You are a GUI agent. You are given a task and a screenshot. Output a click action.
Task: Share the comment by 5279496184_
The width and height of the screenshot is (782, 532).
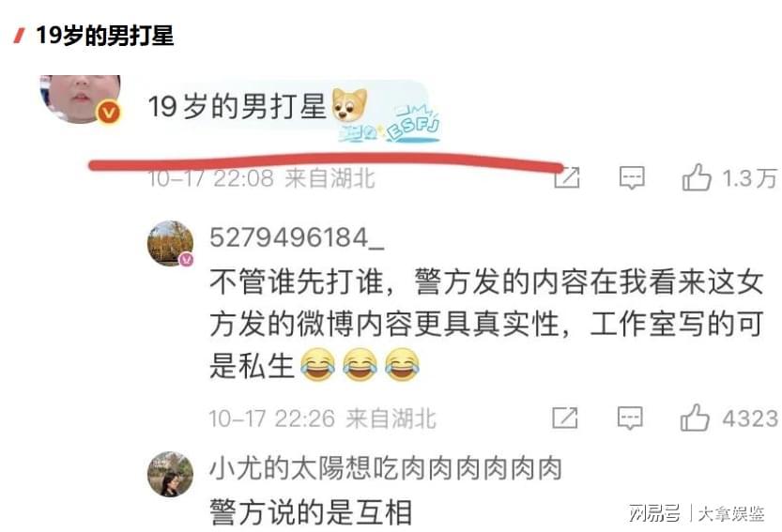[x=565, y=418]
